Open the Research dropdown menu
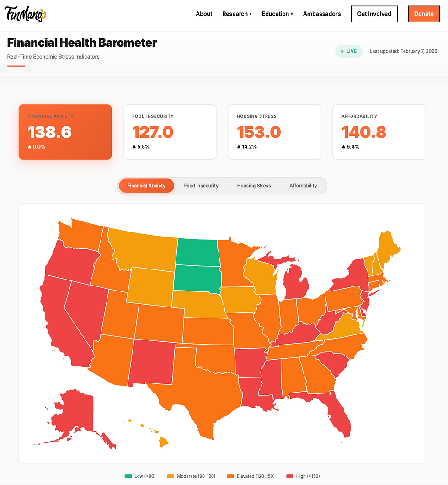448x485 pixels. click(x=236, y=14)
